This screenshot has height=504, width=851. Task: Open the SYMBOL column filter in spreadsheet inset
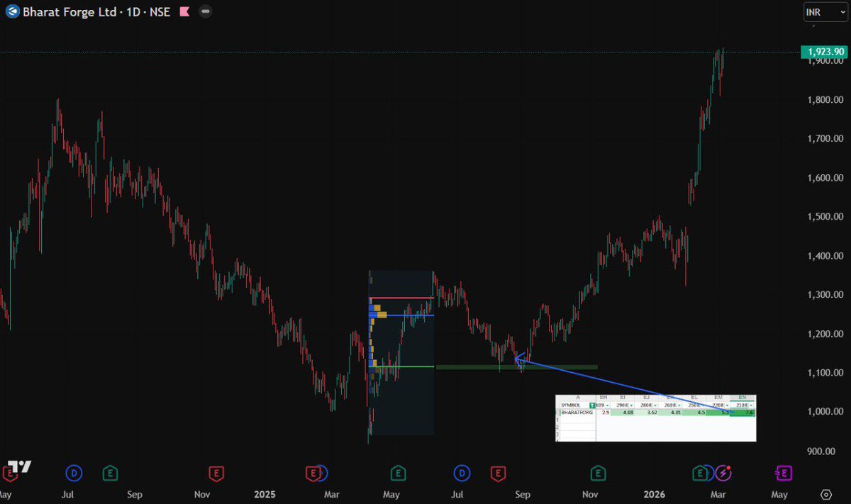click(592, 405)
